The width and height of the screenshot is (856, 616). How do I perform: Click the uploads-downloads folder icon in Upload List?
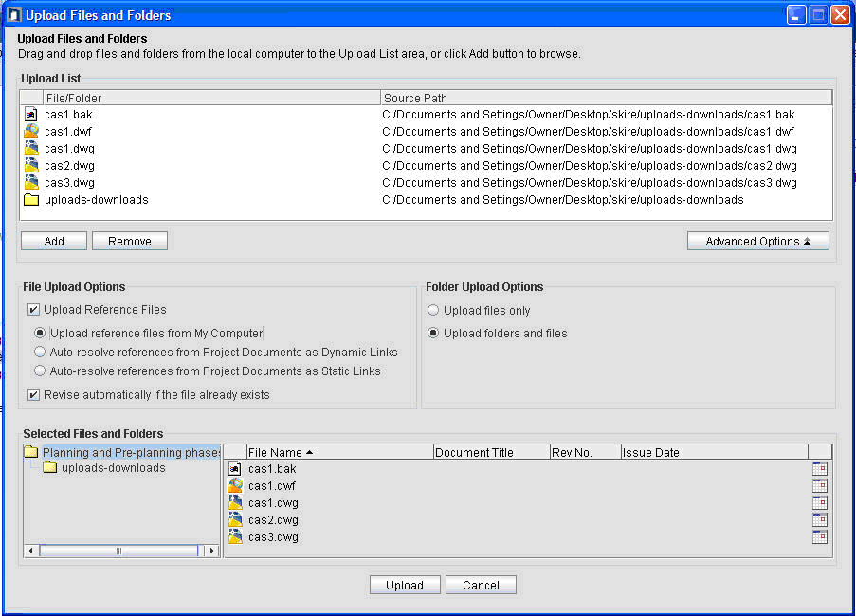coord(30,199)
